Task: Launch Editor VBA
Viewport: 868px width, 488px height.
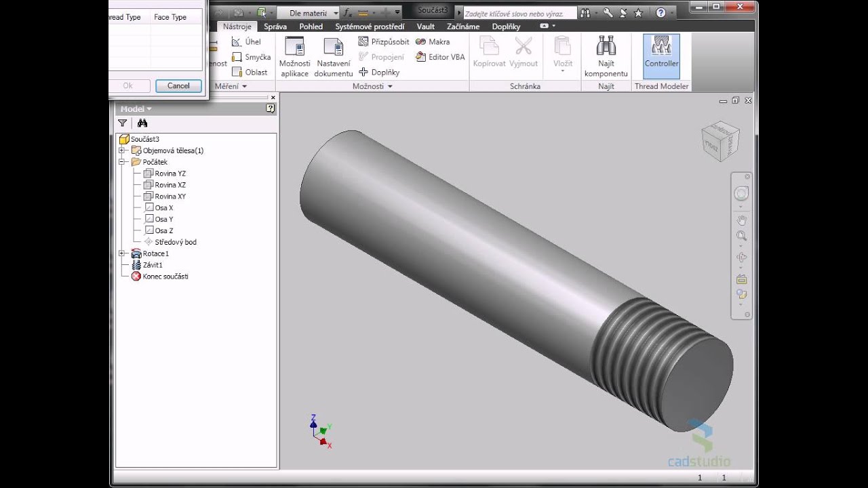Action: [440, 57]
